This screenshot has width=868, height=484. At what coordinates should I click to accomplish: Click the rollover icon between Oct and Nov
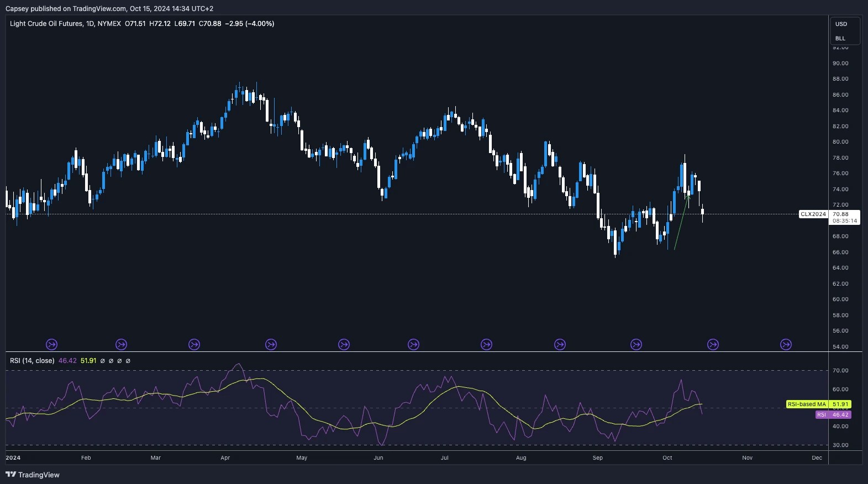713,344
